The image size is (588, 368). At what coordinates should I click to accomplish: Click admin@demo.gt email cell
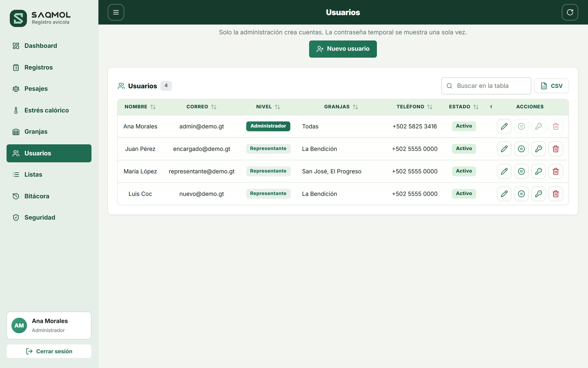point(201,126)
